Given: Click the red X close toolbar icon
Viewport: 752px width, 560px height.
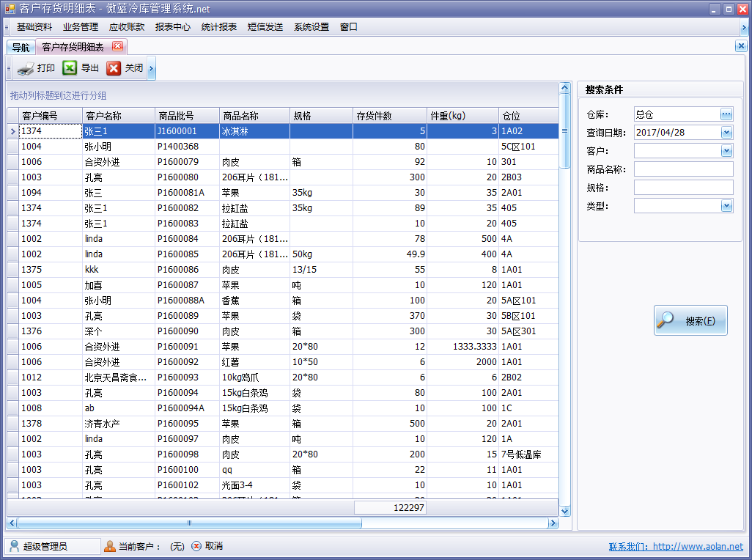Looking at the screenshot, I should coord(114,68).
